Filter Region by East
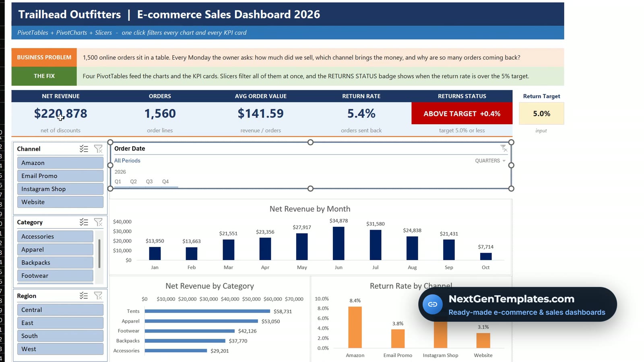This screenshot has width=644, height=362. pyautogui.click(x=60, y=323)
